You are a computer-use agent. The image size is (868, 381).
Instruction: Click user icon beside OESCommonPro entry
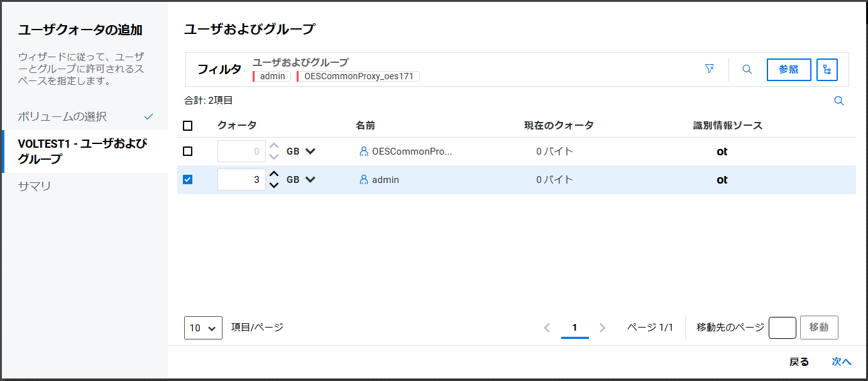click(363, 152)
